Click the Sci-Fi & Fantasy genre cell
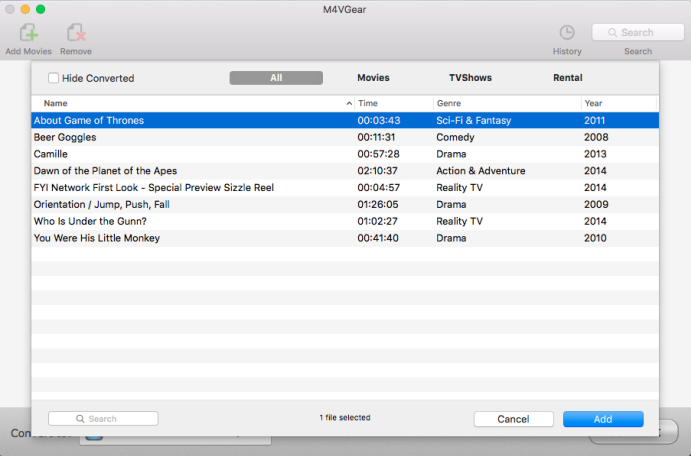Screen dimensions: 691x456 pos(473,120)
